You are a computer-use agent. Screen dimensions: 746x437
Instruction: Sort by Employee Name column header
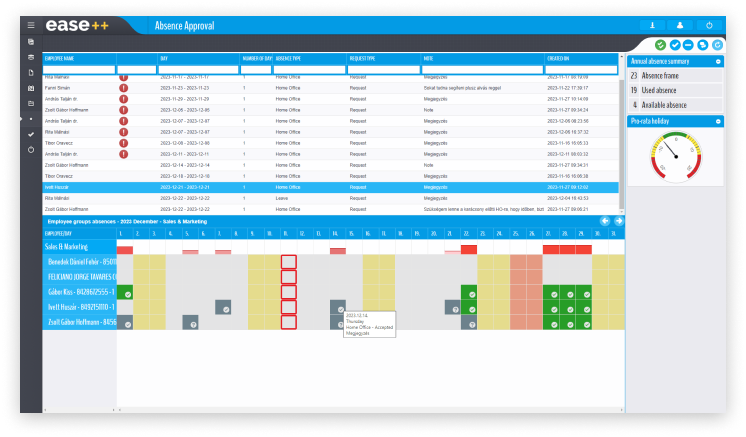(79, 58)
